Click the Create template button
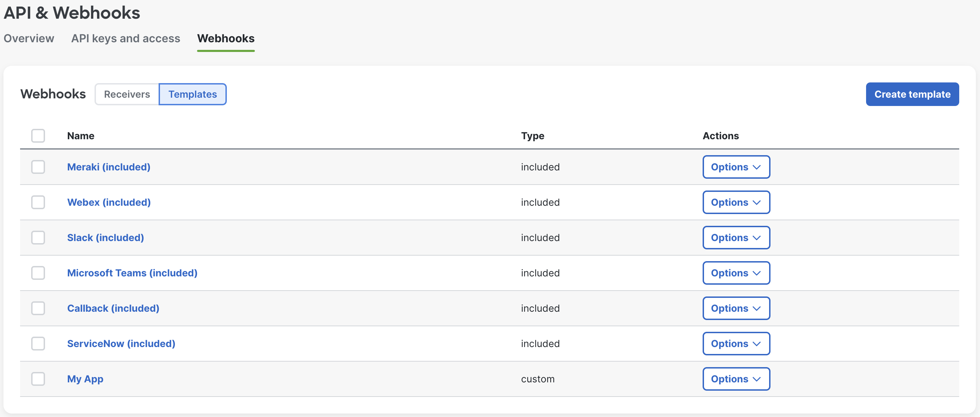The image size is (980, 417). 912,94
